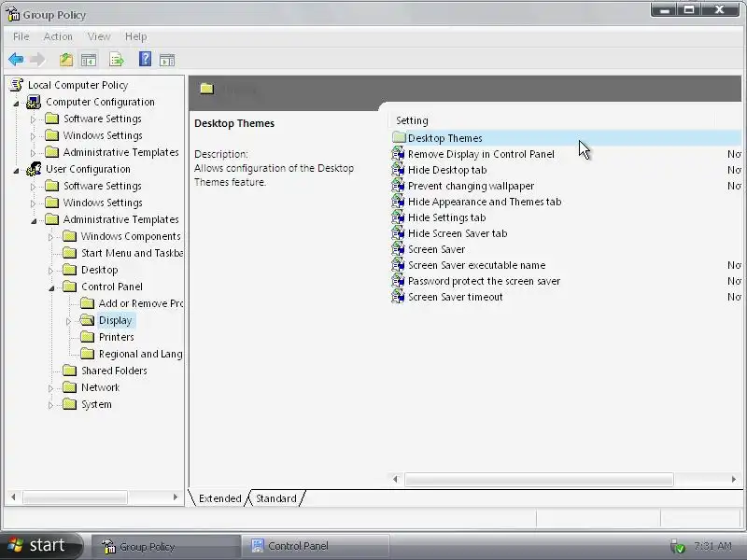This screenshot has height=560, width=747.
Task: Click the Show/Hide Action Pane icon
Action: (x=167, y=60)
